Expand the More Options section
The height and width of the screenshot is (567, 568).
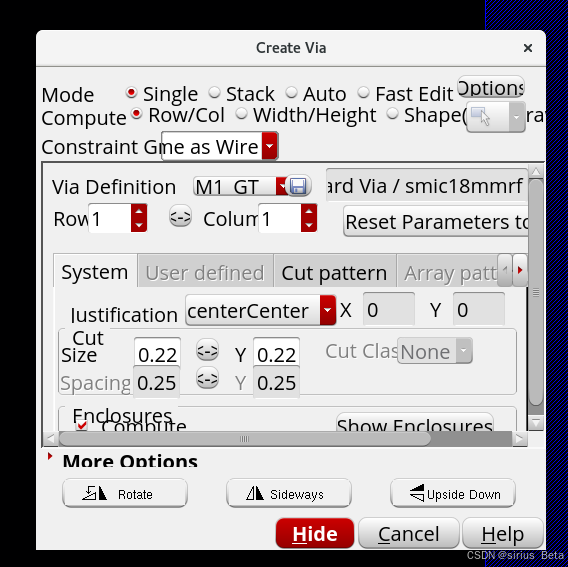pyautogui.click(x=50, y=456)
